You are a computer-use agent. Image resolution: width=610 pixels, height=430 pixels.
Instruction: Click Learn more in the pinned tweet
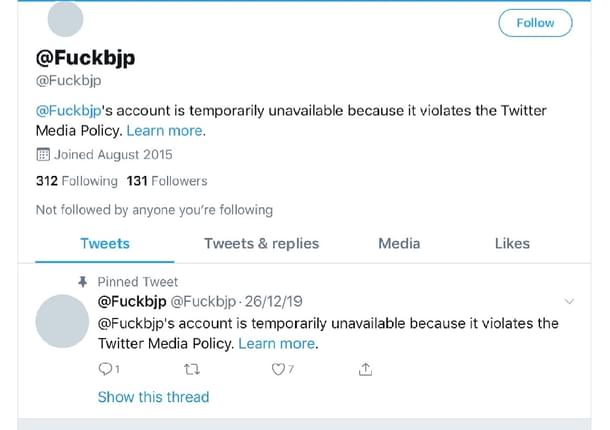coord(277,343)
